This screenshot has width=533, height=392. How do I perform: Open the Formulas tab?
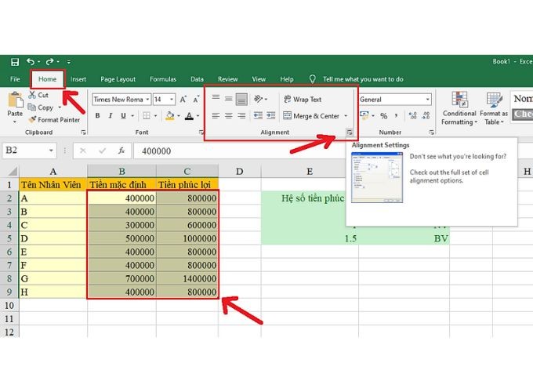point(163,79)
